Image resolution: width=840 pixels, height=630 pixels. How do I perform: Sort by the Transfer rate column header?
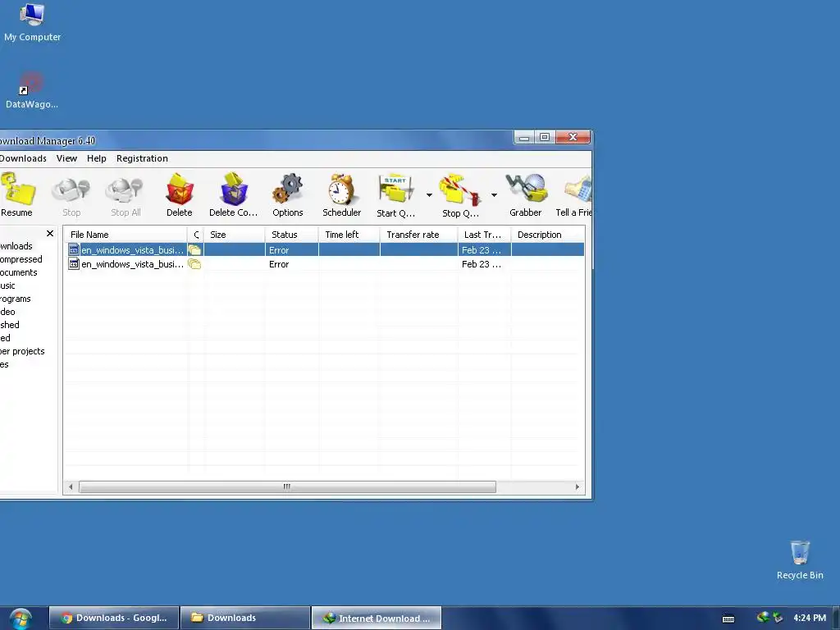click(419, 235)
